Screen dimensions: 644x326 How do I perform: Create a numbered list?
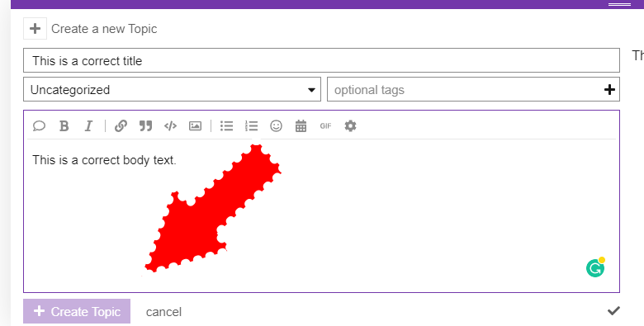pos(251,125)
